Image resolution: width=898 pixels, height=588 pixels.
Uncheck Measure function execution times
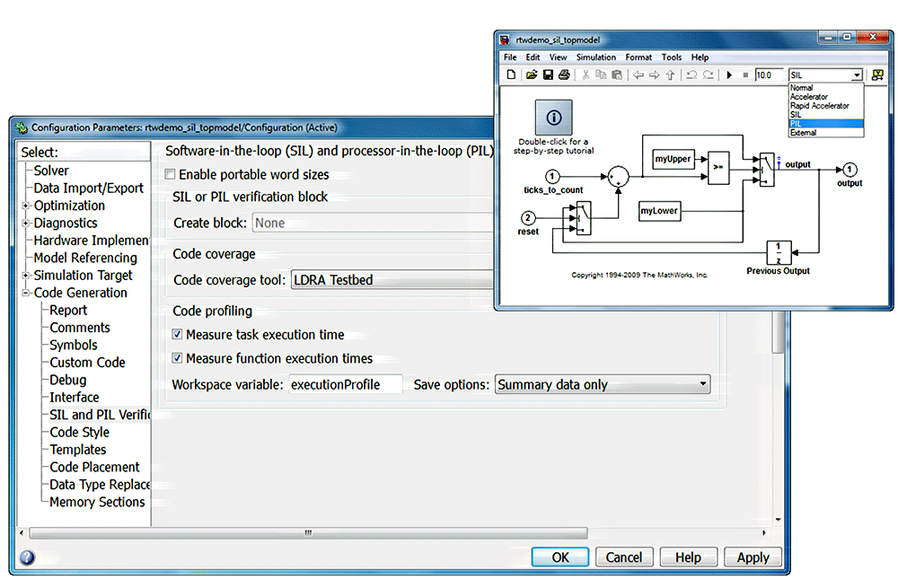click(x=178, y=358)
